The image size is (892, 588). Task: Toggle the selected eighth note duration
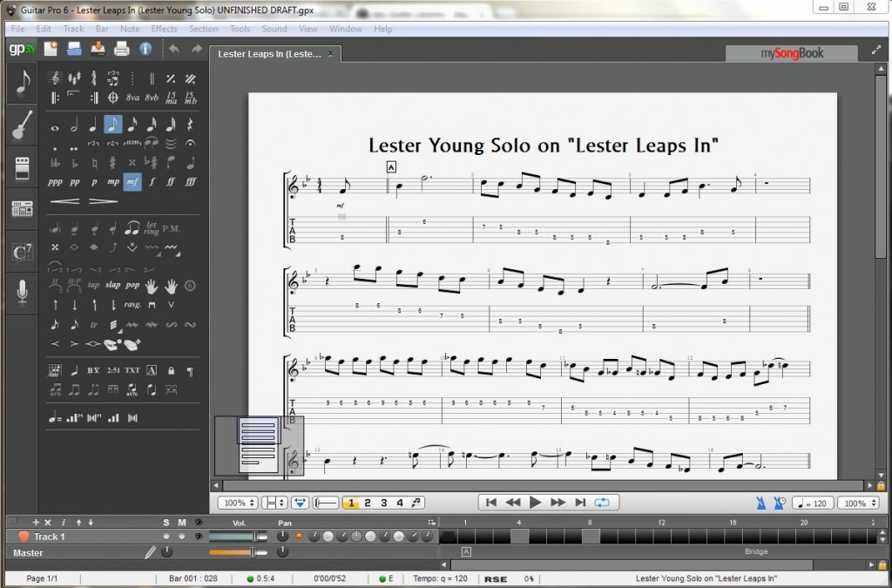coord(112,125)
